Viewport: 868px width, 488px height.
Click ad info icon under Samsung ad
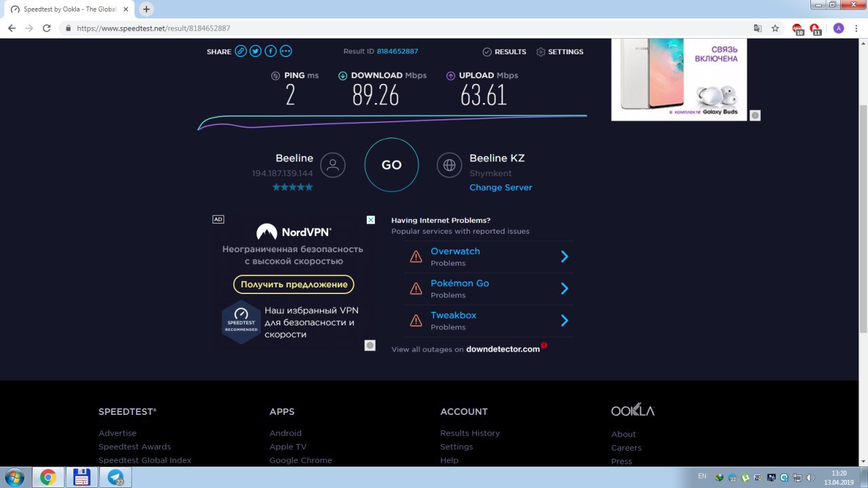[755, 115]
